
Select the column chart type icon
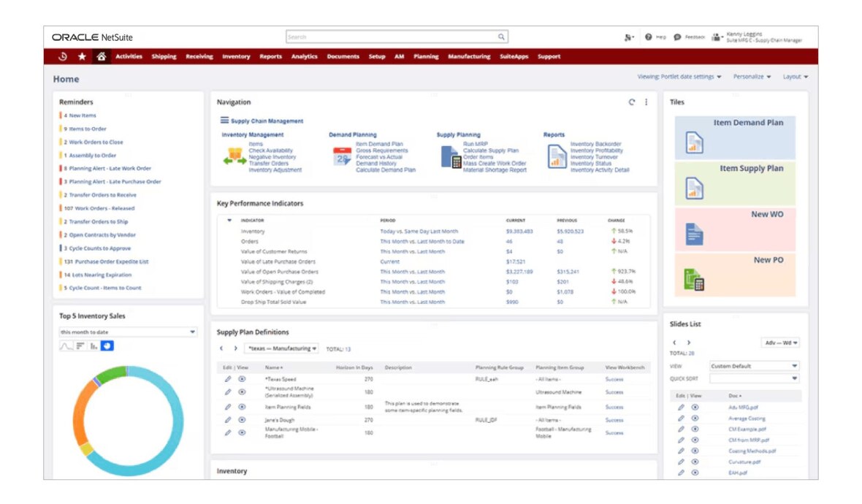[94, 345]
